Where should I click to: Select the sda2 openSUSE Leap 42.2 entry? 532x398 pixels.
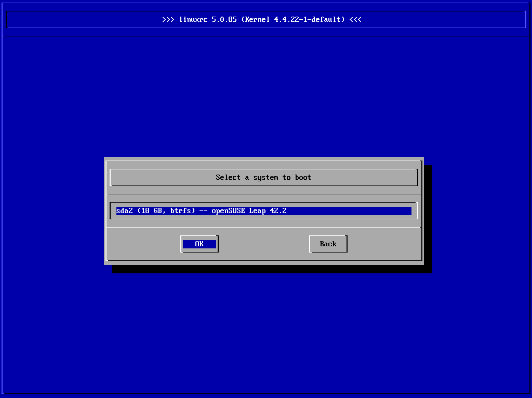click(x=263, y=211)
